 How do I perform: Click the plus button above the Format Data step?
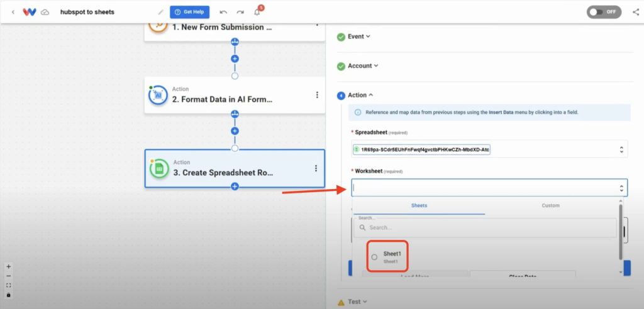[x=235, y=58]
